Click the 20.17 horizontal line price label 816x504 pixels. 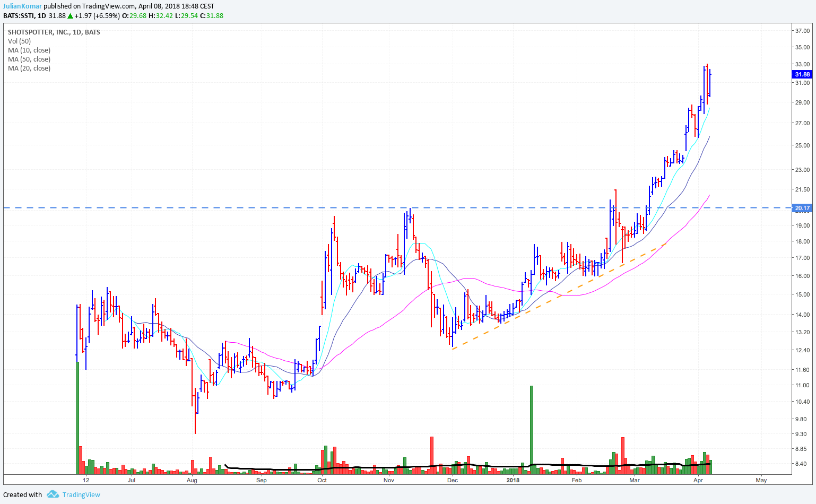[802, 208]
